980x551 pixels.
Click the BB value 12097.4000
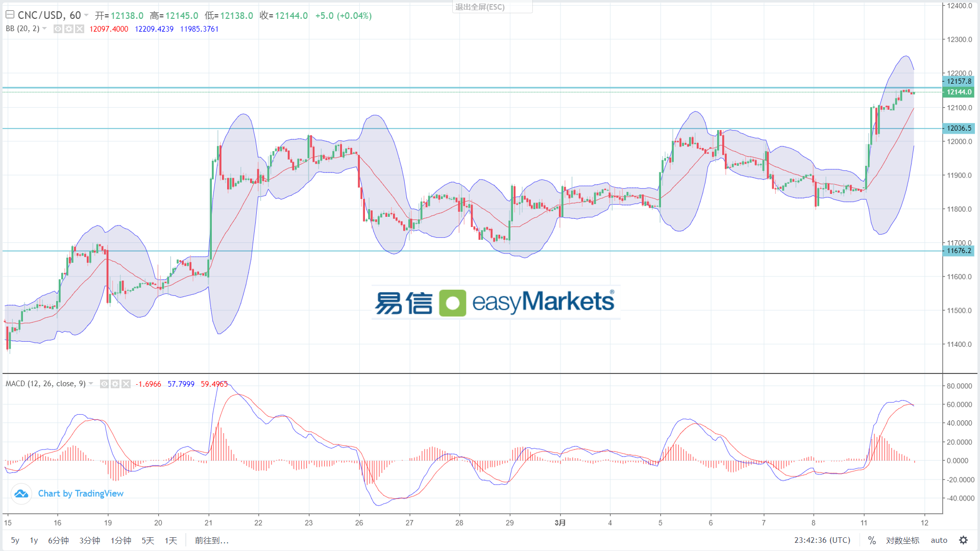click(x=109, y=29)
